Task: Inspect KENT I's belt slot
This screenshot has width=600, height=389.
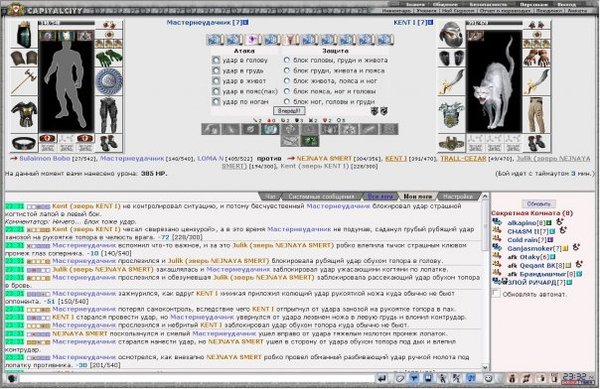Action: click(x=452, y=143)
